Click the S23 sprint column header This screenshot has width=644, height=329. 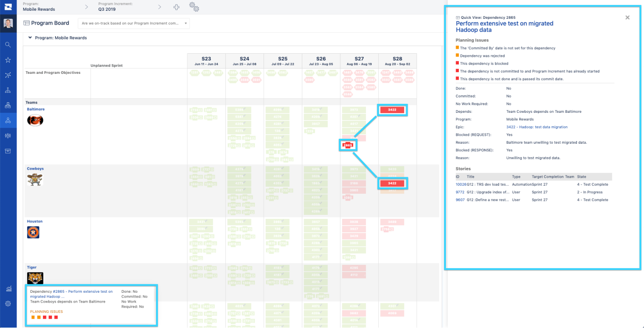click(x=206, y=61)
